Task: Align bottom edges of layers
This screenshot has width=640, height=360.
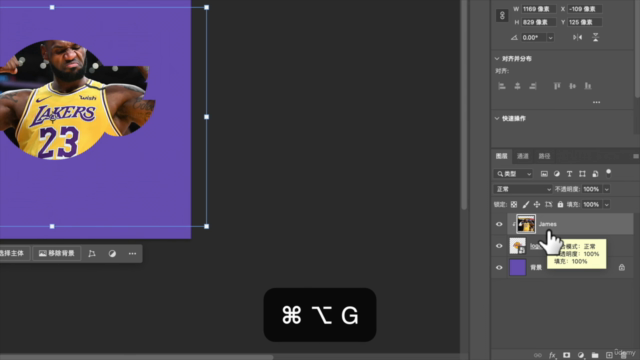Action: click(x=588, y=86)
